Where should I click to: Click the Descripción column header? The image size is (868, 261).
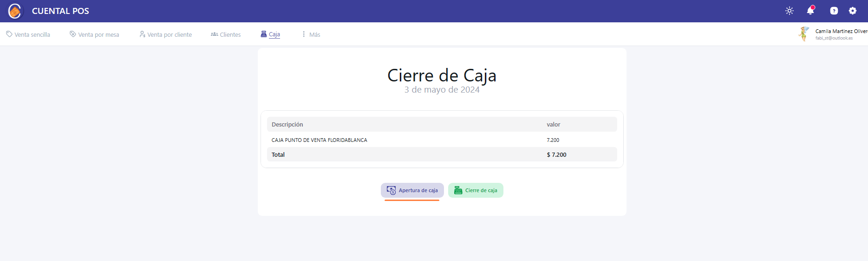tap(287, 125)
